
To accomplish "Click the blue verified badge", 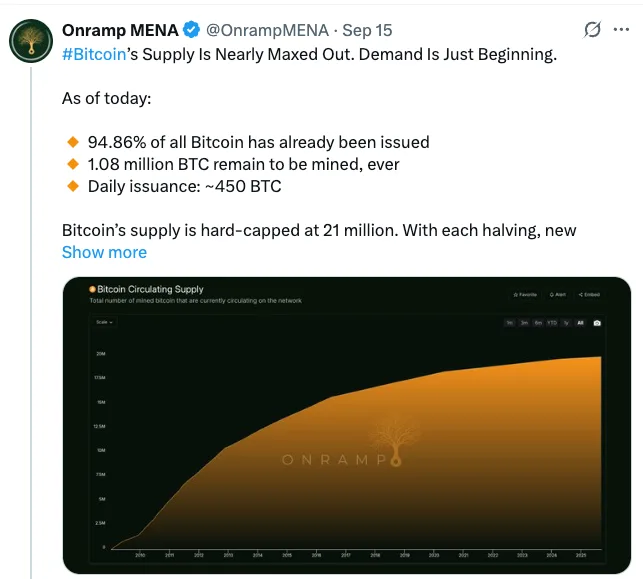I will tap(191, 30).
